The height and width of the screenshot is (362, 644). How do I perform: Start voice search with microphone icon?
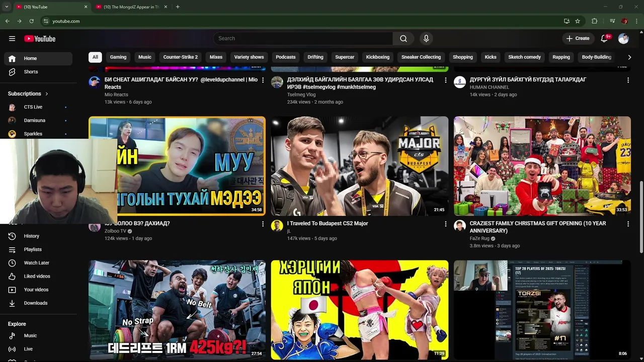click(426, 39)
